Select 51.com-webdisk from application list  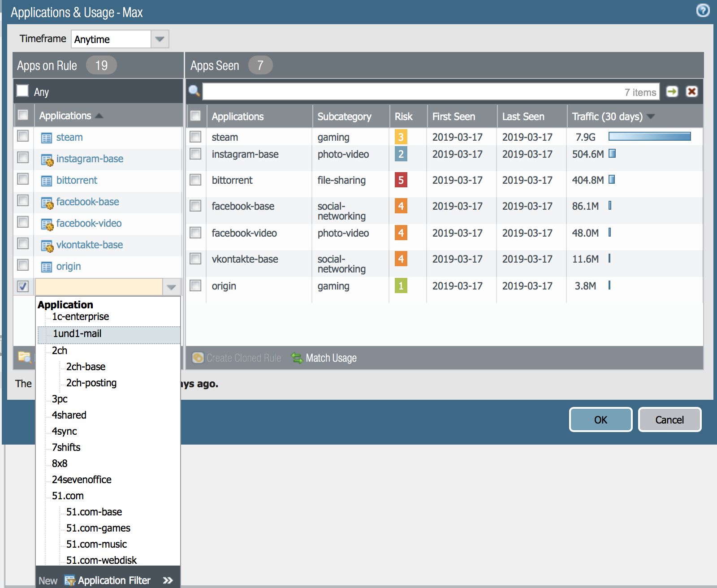102,560
